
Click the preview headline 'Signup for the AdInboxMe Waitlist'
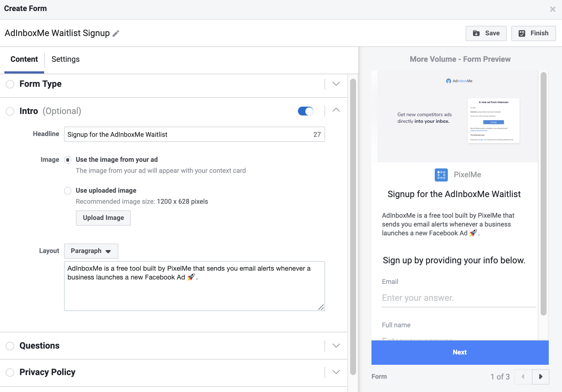[x=454, y=195]
